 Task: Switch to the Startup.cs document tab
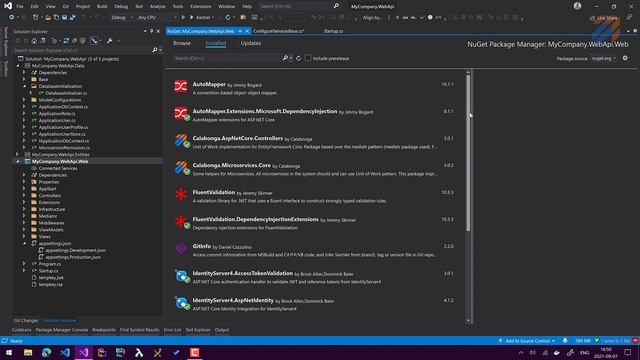tap(333, 31)
